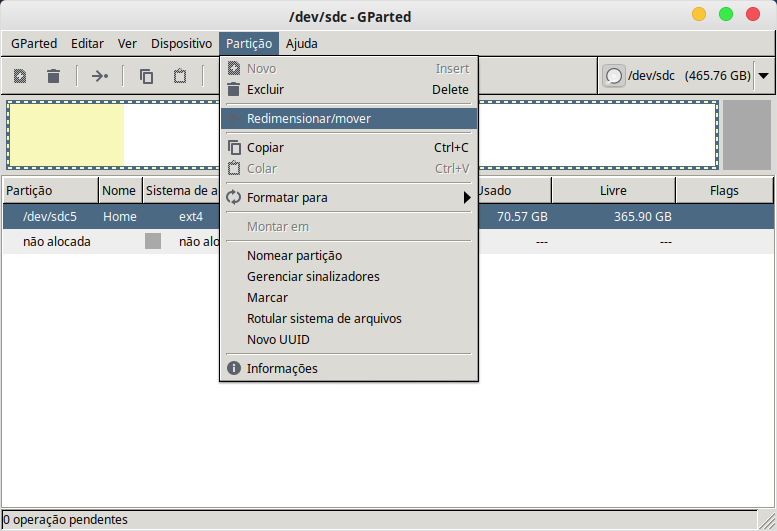Click the Usado column header

pos(514,190)
